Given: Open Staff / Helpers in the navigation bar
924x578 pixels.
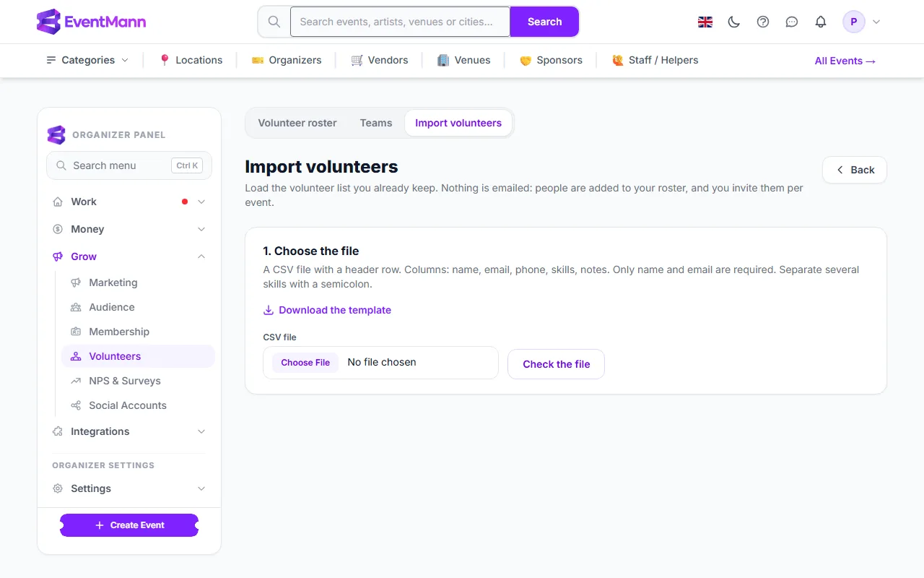Looking at the screenshot, I should (x=655, y=60).
